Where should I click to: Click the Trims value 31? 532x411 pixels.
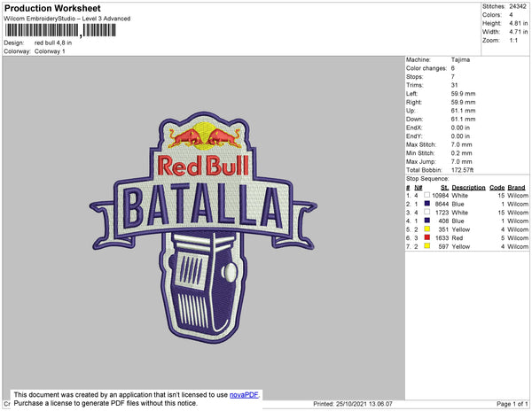(454, 85)
